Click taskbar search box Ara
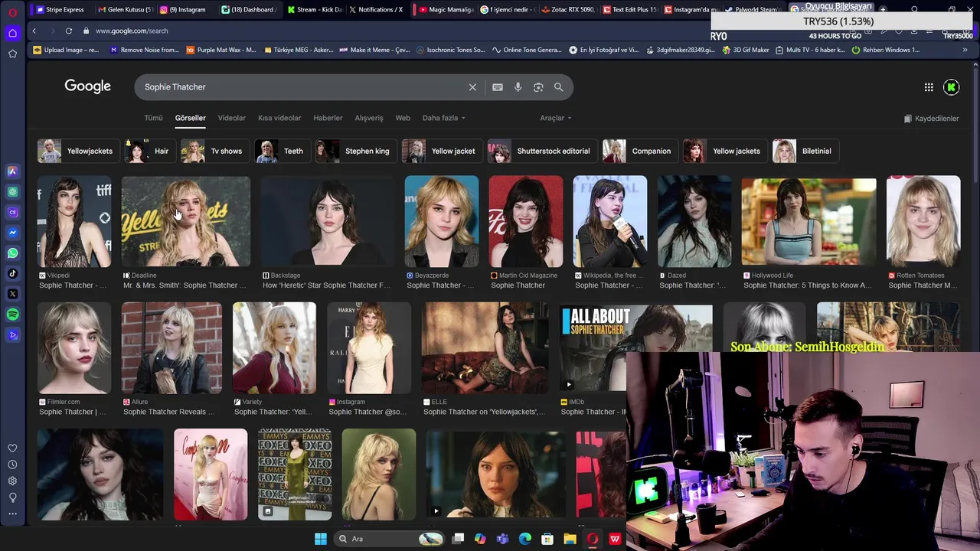The width and height of the screenshot is (980, 551). tap(390, 539)
